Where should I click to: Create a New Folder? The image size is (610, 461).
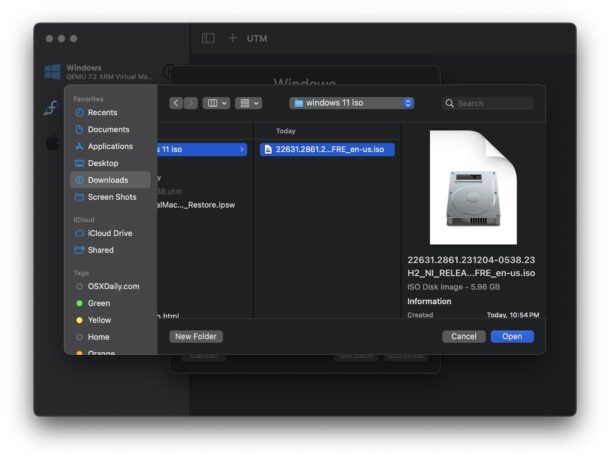(196, 337)
